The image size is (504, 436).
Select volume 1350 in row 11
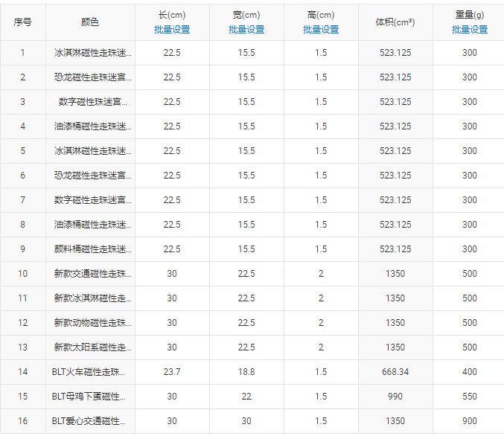[395, 298]
